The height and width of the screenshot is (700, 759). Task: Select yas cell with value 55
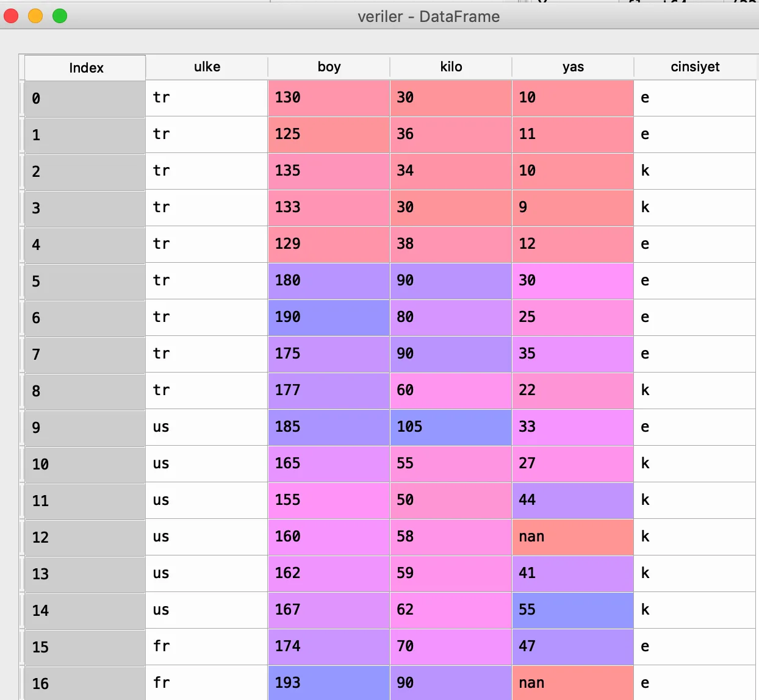click(573, 610)
